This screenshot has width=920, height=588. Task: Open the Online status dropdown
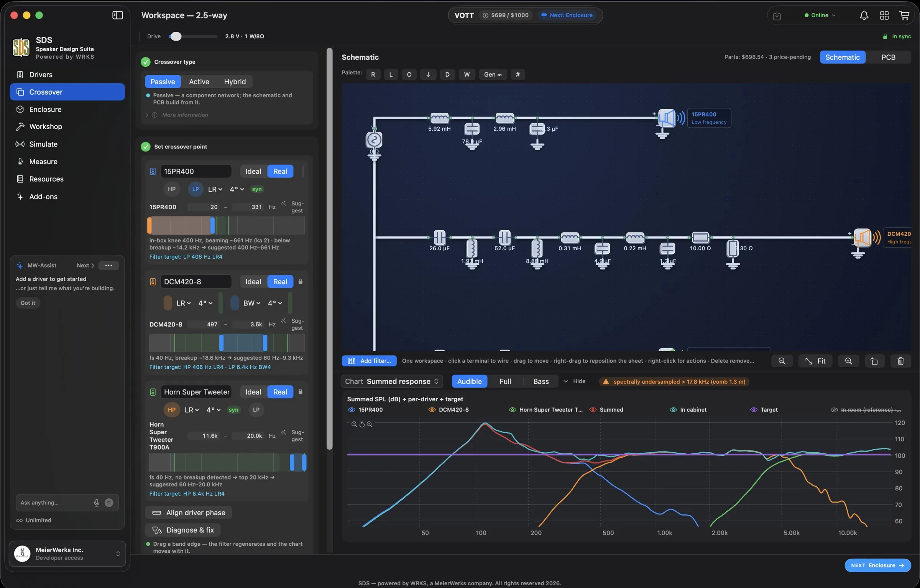tap(820, 15)
